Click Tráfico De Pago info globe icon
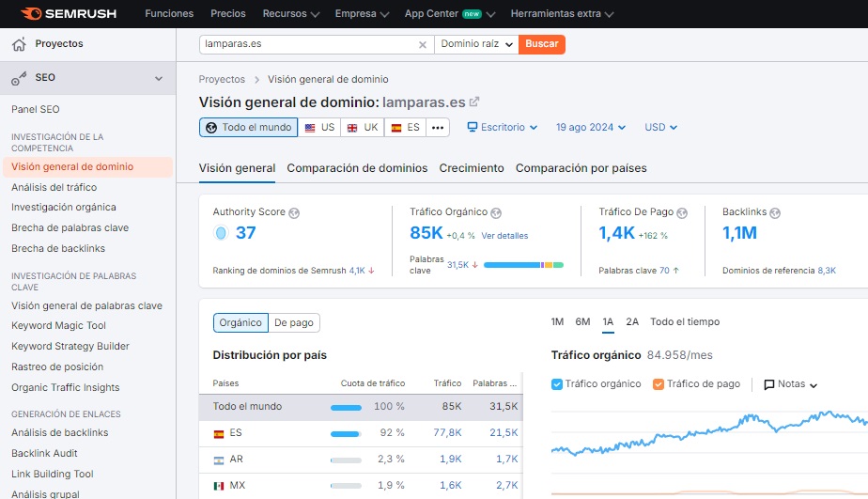This screenshot has height=499, width=868. (682, 212)
